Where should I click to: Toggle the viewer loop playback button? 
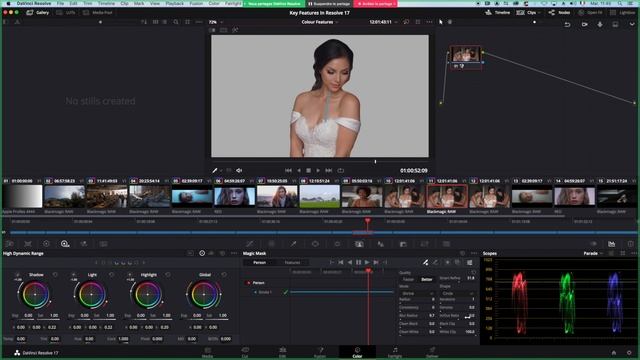point(340,171)
